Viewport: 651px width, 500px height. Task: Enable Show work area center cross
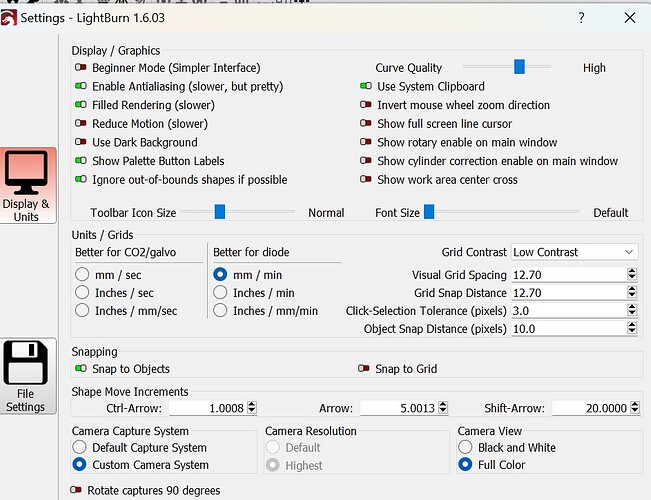pyautogui.click(x=366, y=179)
